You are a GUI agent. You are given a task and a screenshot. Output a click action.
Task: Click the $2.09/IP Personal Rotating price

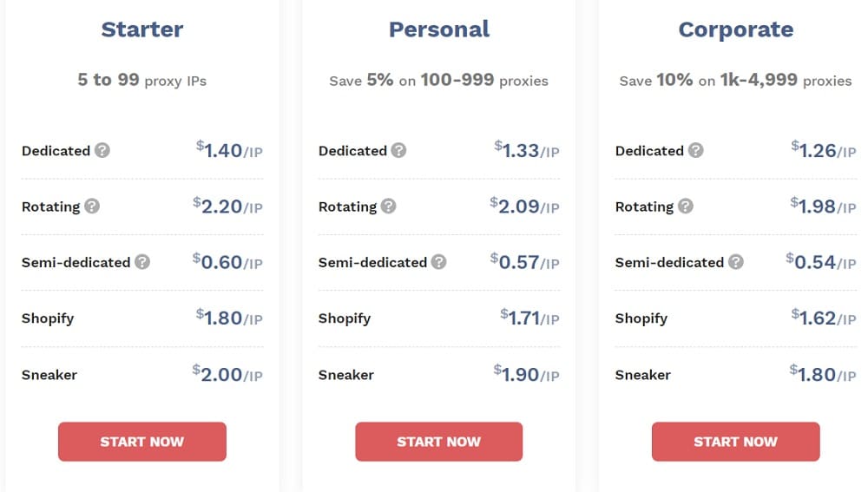pyautogui.click(x=524, y=206)
